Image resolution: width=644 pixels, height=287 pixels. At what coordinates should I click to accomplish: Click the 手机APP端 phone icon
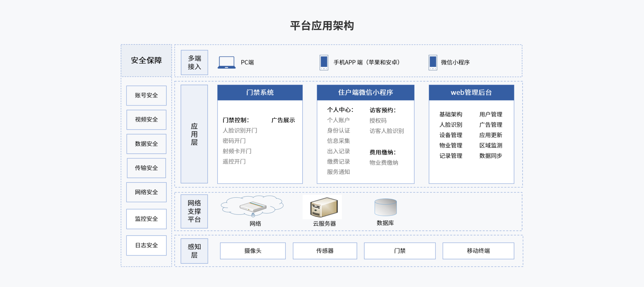(x=324, y=63)
